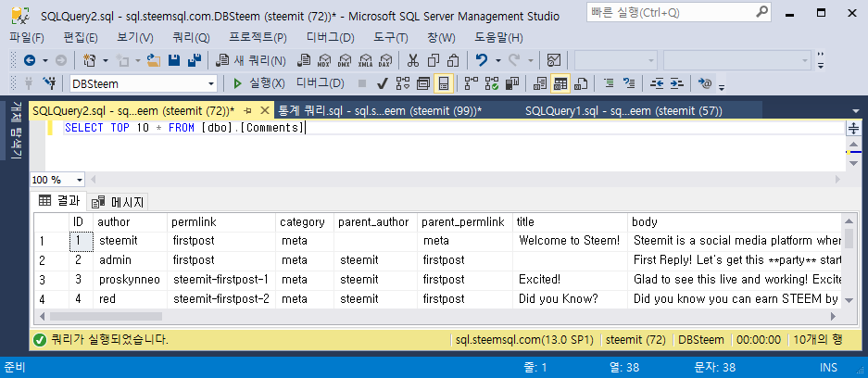This screenshot has width=868, height=378.
Task: Click the Cut scissors icon
Action: coord(413,60)
